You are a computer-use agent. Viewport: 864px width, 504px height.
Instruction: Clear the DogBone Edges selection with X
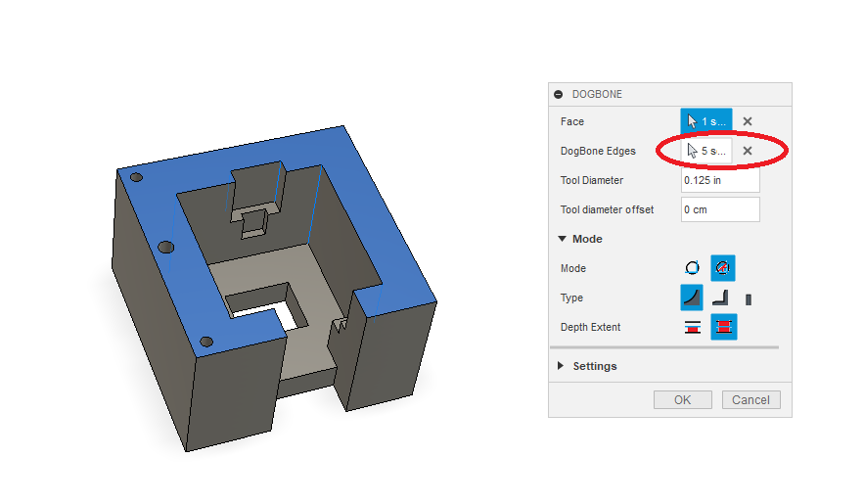(748, 151)
